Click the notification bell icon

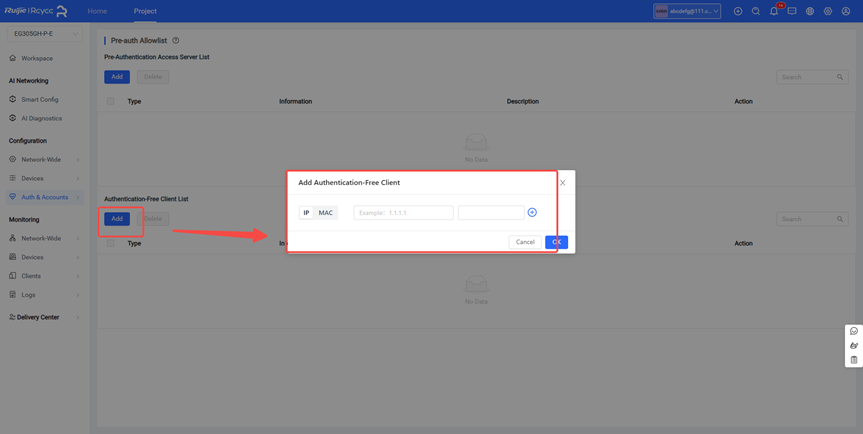pyautogui.click(x=774, y=11)
